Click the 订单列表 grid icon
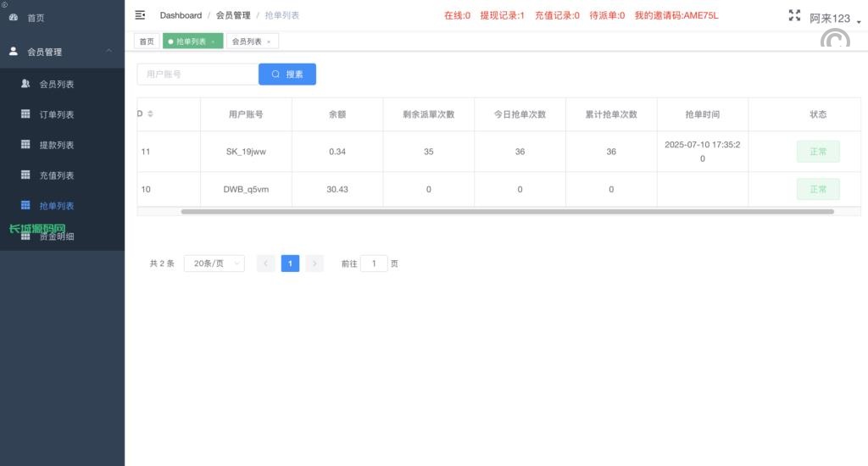Screen dimensions: 868x466 click(x=25, y=114)
